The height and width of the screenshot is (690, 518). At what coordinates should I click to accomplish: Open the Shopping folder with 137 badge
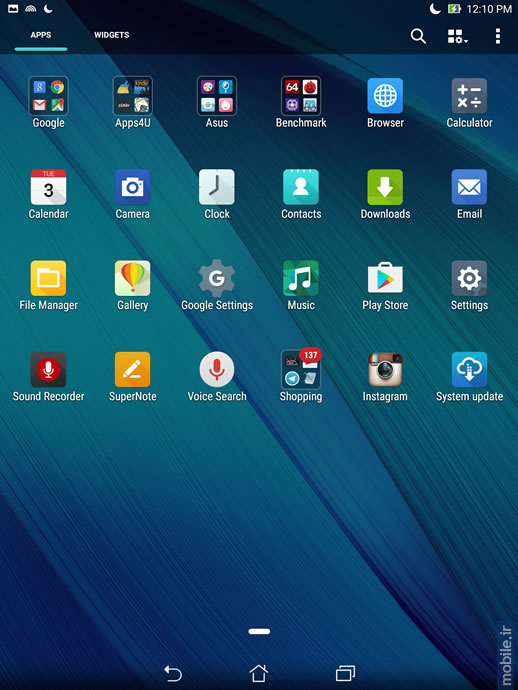[x=301, y=369]
